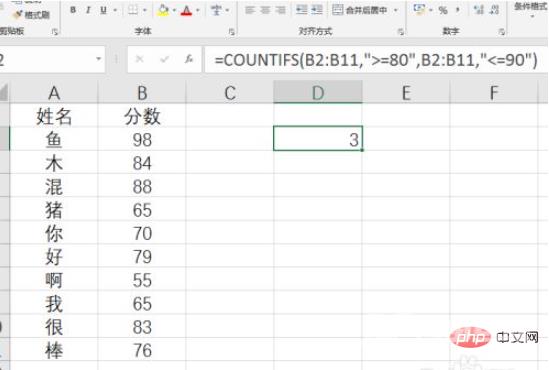
Task: Select the score cell 70
Action: [142, 233]
